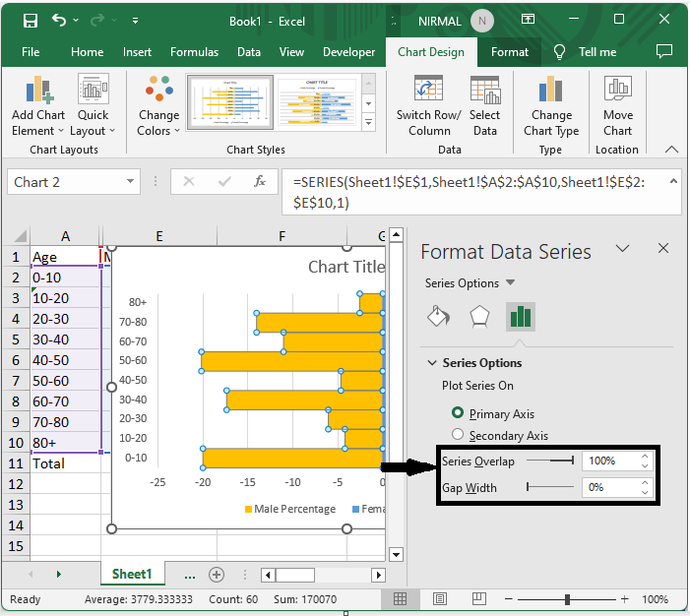Viewport: 690px width, 616px height.
Task: Add a new sheet with plus button
Action: [217, 575]
